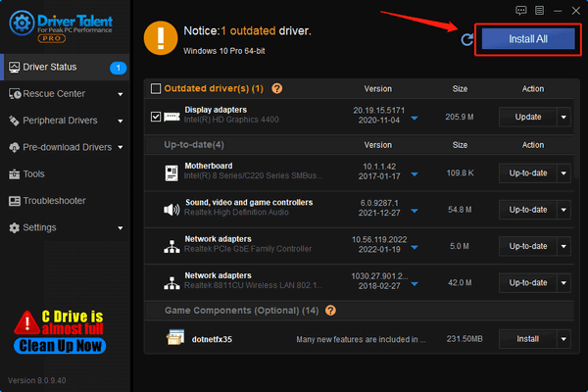Click the Pre-download Drivers cloud icon
The image size is (588, 392).
click(x=15, y=147)
